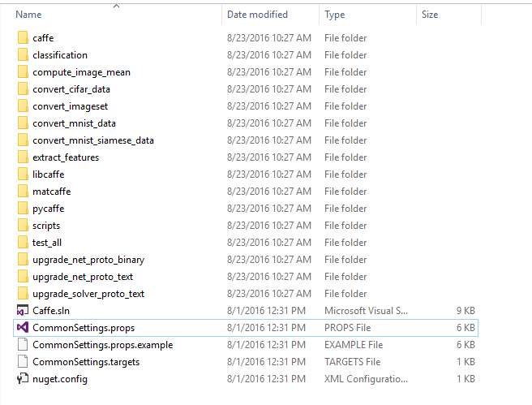The width and height of the screenshot is (532, 405).
Task: Click the nuget.config XML file icon
Action: 23,378
